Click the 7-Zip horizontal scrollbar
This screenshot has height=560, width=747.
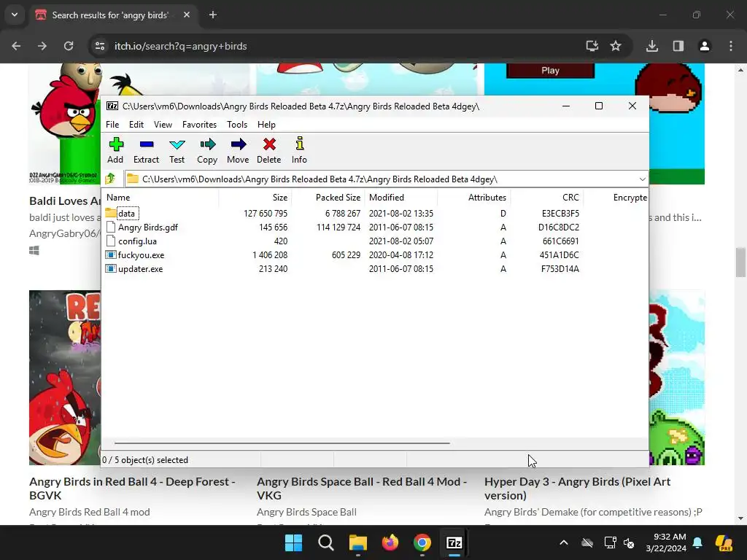coord(282,443)
